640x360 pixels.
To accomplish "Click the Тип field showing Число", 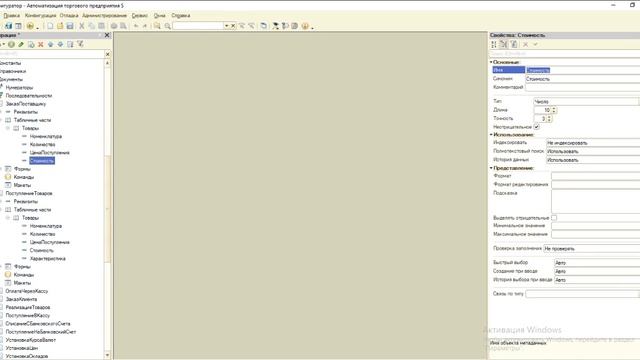I will tap(586, 101).
